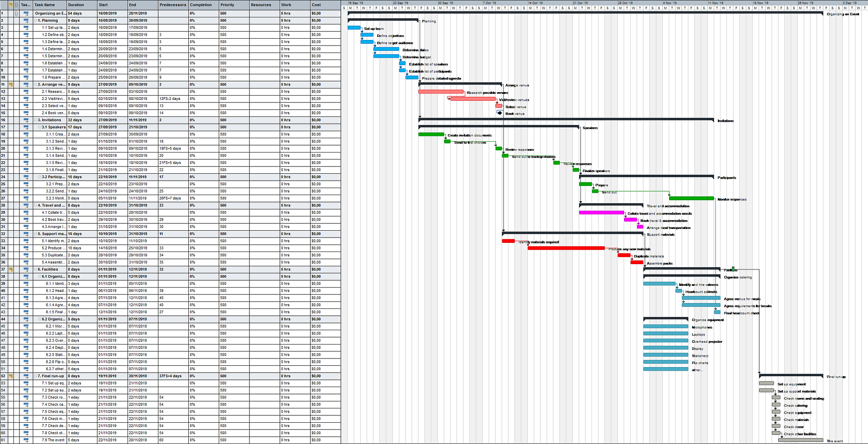This screenshot has width=868, height=444.
Task: Click task mode icon on row 22
Action: [26, 162]
